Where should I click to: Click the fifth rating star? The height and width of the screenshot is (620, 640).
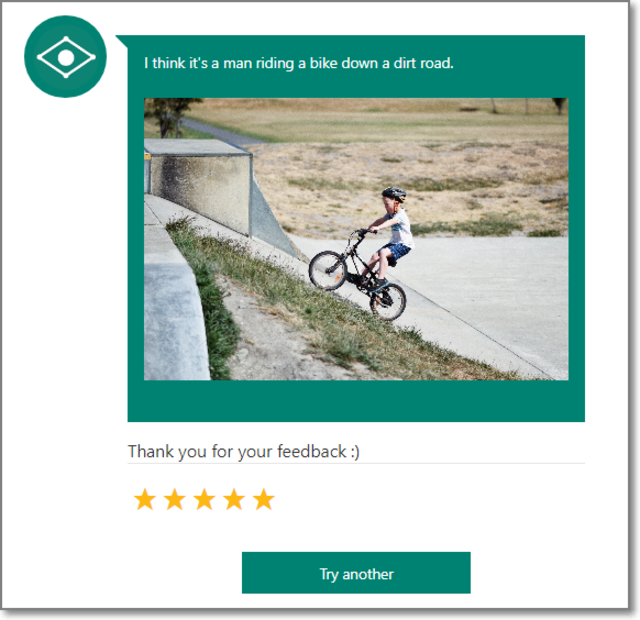point(264,499)
